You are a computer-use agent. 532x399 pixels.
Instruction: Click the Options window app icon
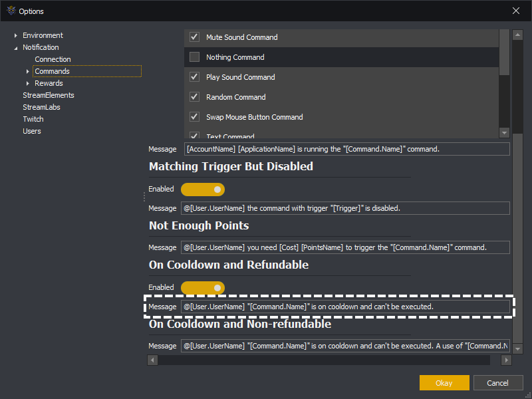(x=11, y=11)
